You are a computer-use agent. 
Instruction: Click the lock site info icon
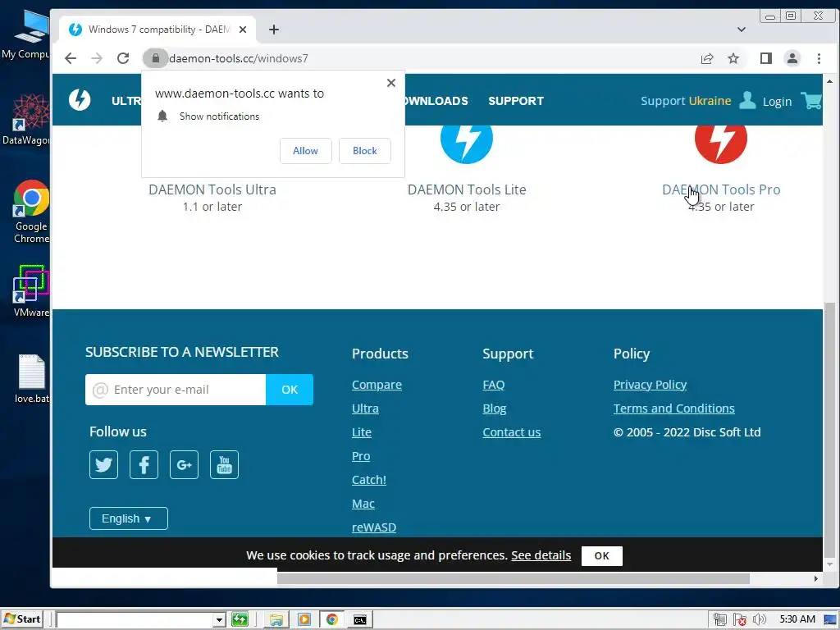click(x=155, y=58)
